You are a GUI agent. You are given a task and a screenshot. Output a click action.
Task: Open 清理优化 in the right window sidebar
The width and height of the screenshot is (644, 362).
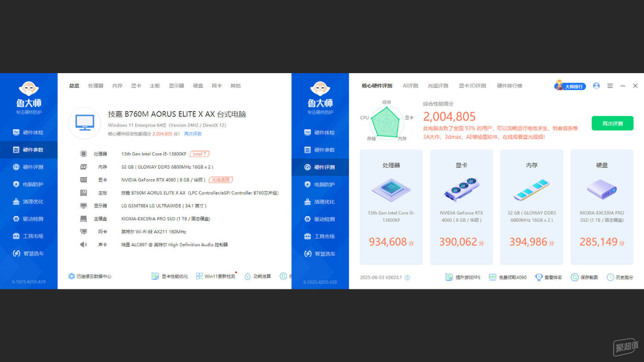(320, 201)
